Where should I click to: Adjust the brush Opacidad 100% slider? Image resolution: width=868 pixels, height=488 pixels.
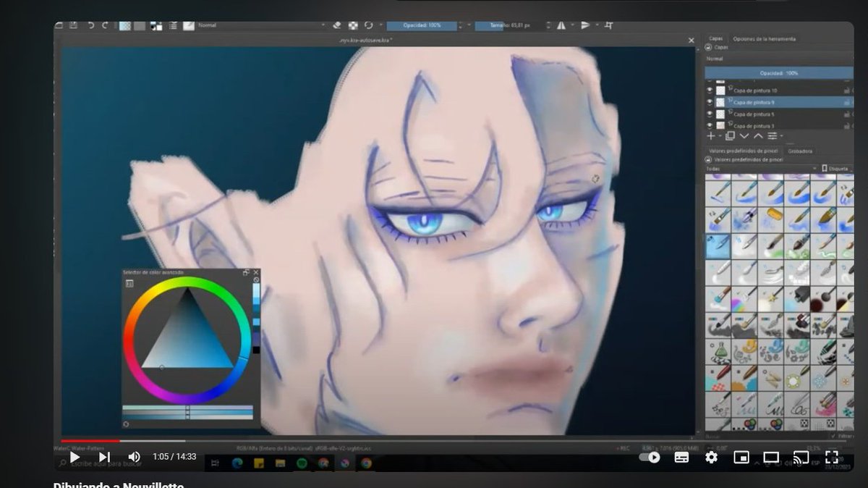tap(422, 25)
